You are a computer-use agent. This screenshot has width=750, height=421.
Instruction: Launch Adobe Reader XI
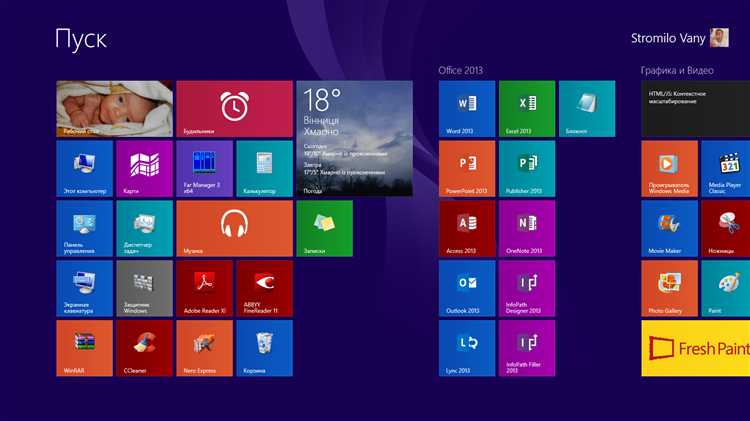(205, 288)
